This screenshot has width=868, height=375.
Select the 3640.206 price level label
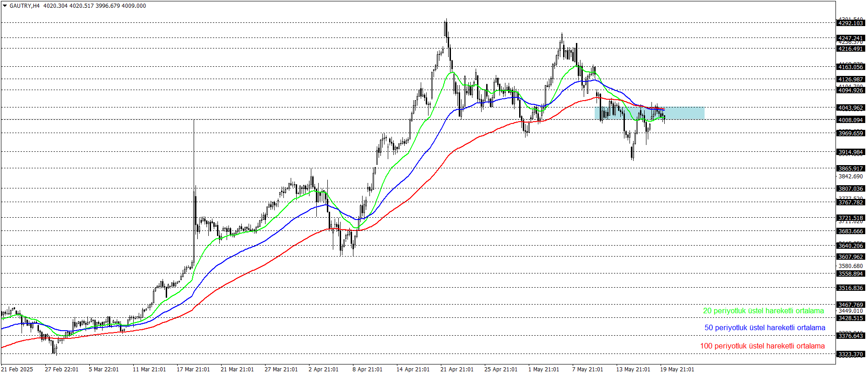[851, 246]
